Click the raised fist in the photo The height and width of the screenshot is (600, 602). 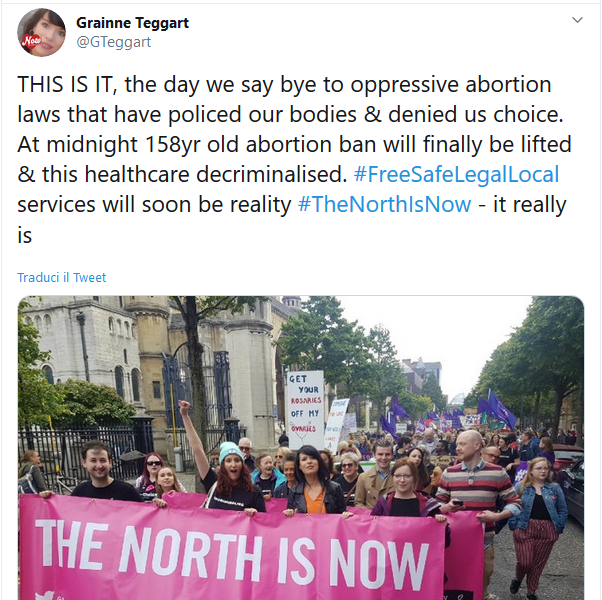point(185,407)
